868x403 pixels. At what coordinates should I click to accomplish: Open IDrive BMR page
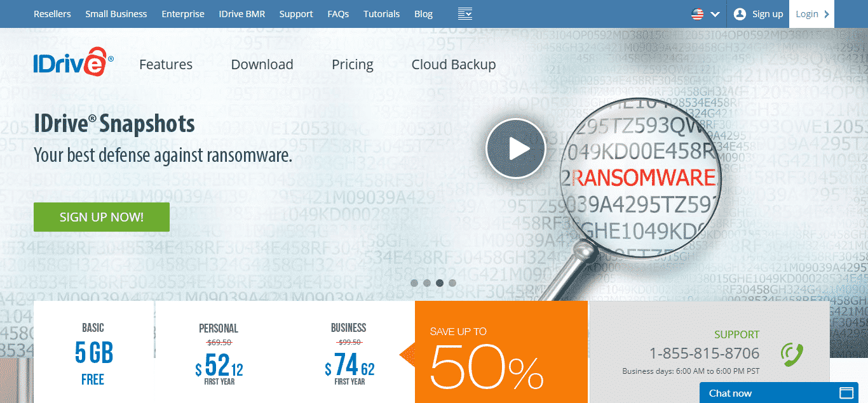point(242,14)
